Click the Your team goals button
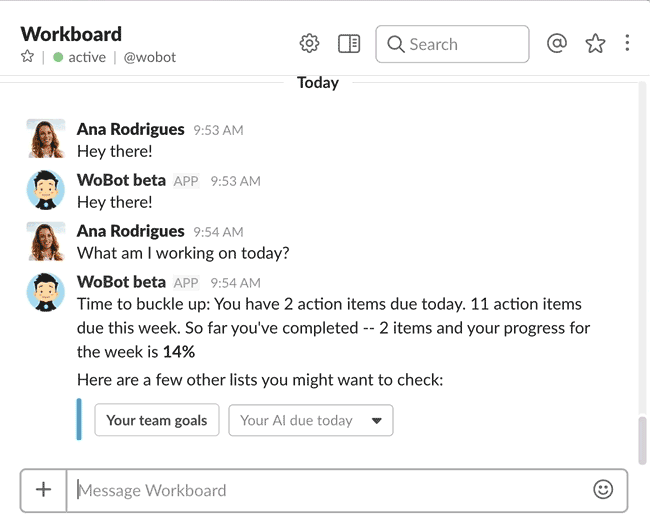650x530 pixels. pyautogui.click(x=157, y=420)
